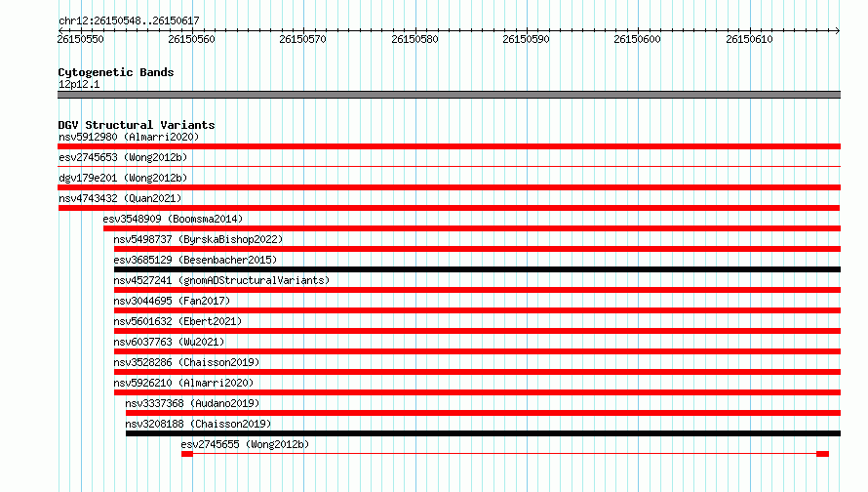Open the nsv6037763 (Wu2021) variant
Viewport: 868px width, 492px height.
(169, 342)
